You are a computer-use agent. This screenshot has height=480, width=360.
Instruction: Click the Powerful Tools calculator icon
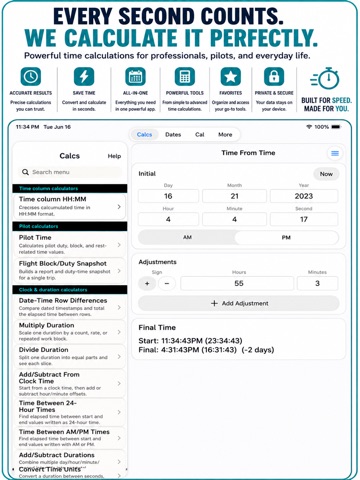tap(185, 76)
